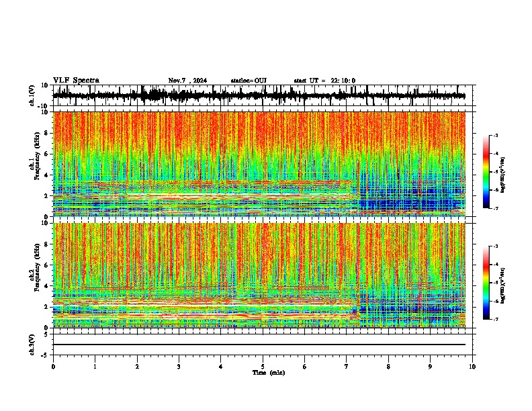The image size is (532, 411).
Task: Click the ch.2 spectrogram panel
Action: (259, 275)
